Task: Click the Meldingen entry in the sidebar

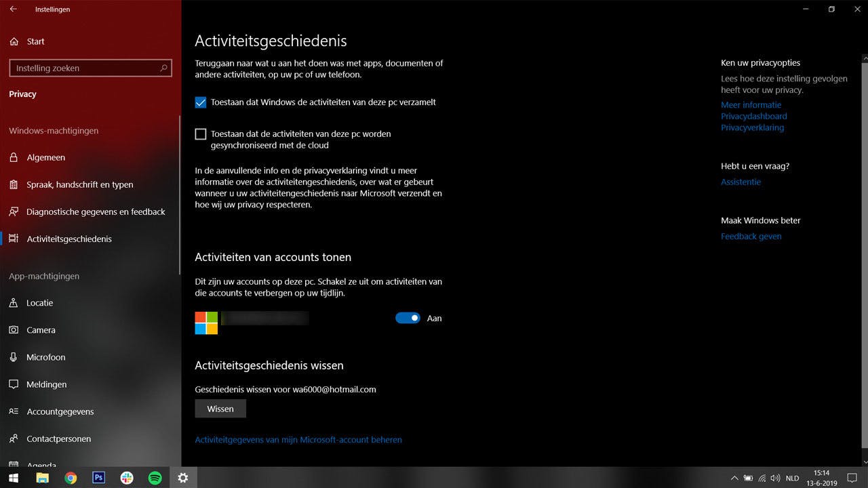Action: [x=45, y=384]
